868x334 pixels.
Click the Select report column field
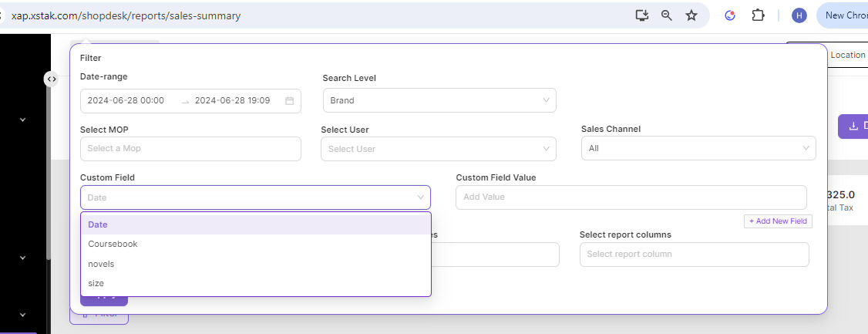pos(694,255)
